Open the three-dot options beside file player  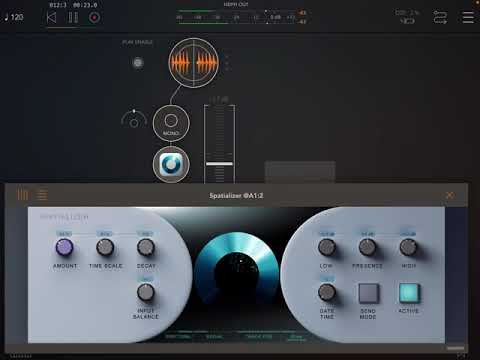click(x=227, y=63)
